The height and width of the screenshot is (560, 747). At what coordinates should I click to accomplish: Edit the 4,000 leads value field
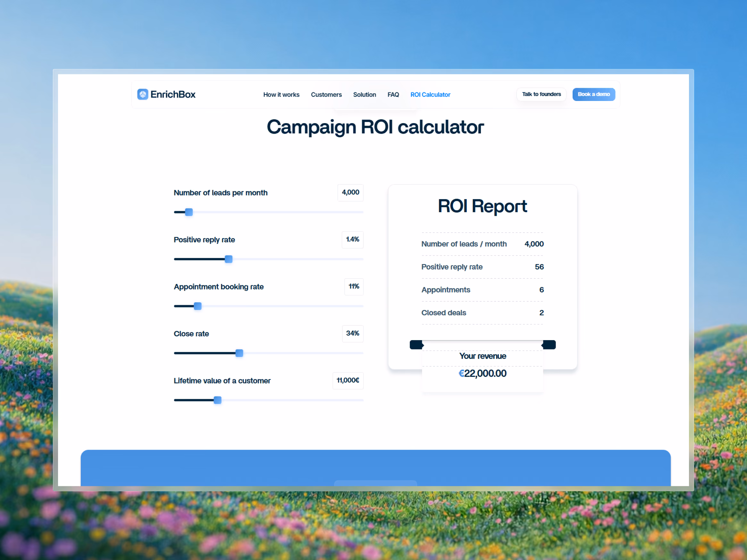[x=350, y=192]
